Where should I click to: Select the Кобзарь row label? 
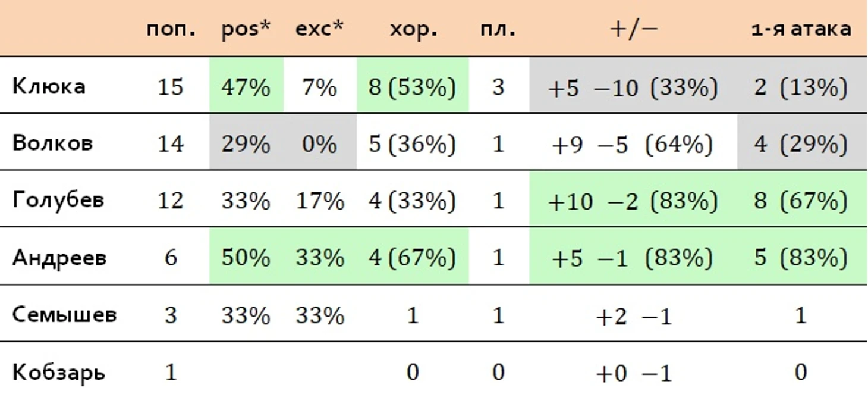pos(59,373)
